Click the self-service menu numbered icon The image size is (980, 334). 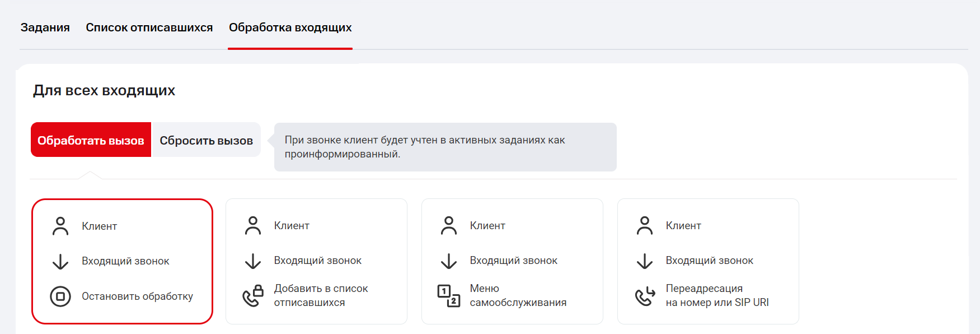[448, 295]
